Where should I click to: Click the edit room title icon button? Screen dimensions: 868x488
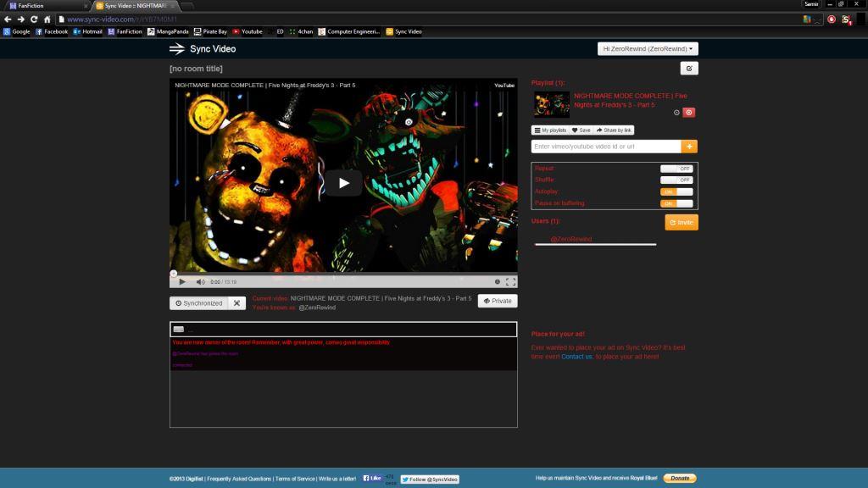point(689,69)
